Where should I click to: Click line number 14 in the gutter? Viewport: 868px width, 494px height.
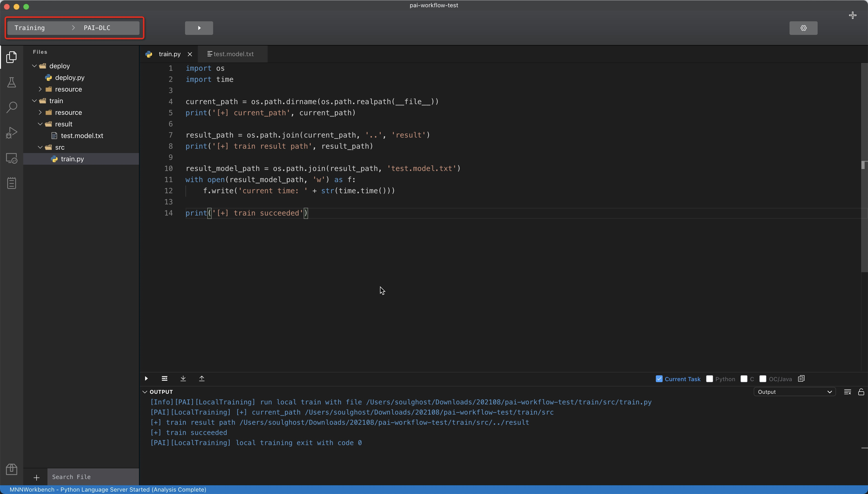169,213
